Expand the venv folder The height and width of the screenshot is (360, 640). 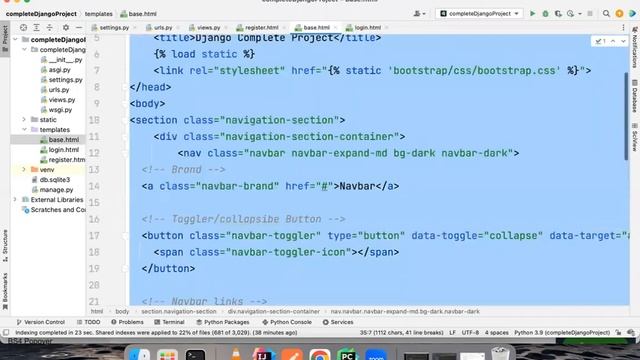pos(24,169)
